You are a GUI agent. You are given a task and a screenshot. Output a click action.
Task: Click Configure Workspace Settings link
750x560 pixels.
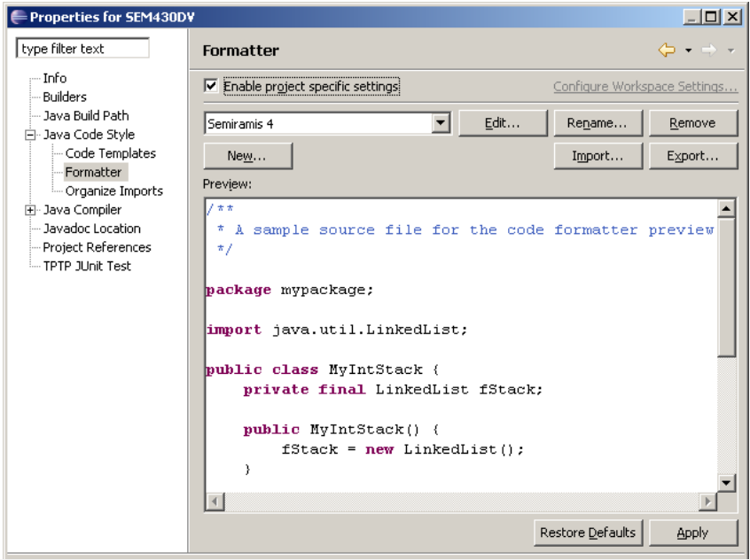[645, 87]
